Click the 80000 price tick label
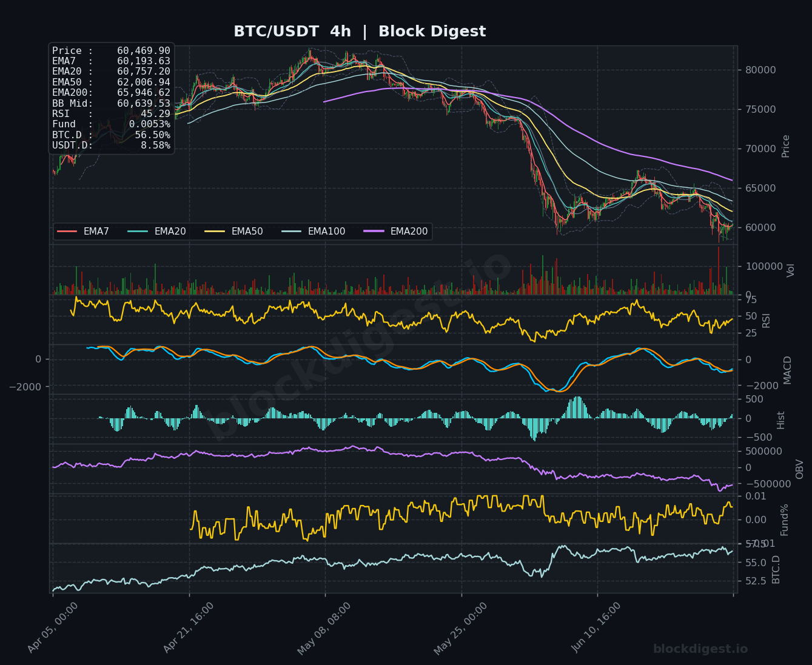Screen dimensions: 812x665 (760, 70)
